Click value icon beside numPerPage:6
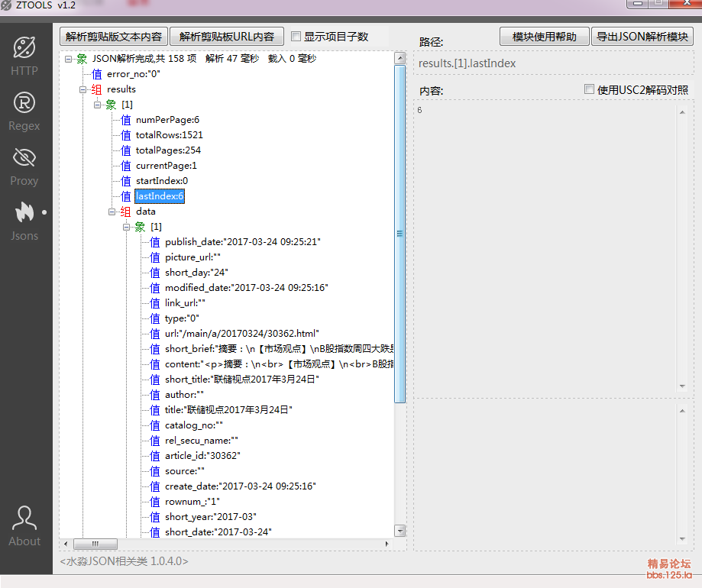This screenshot has width=702, height=588. point(126,120)
